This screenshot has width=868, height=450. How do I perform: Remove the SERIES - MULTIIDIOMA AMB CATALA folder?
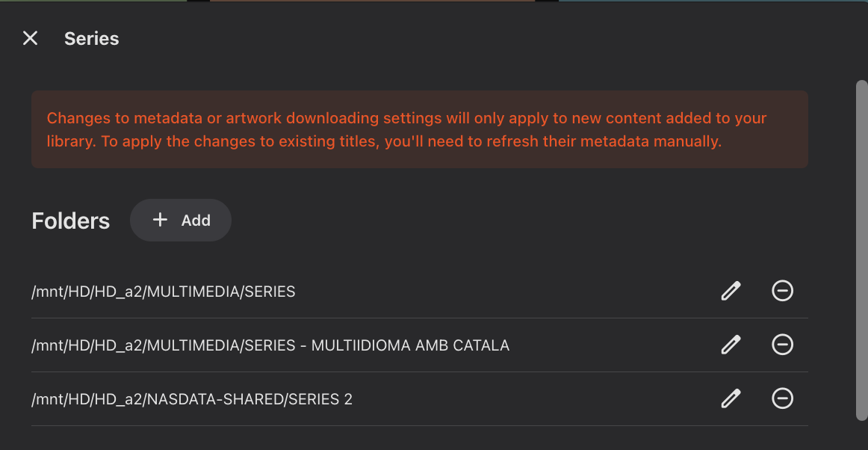coord(782,345)
